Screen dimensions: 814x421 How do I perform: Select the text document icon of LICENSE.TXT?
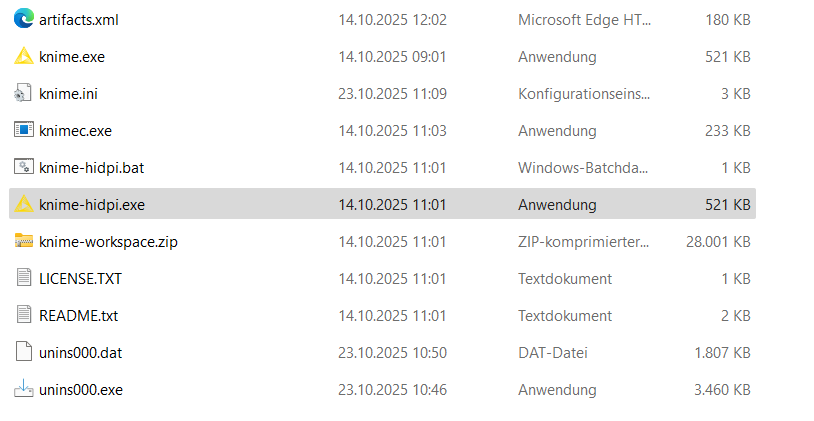(24, 278)
